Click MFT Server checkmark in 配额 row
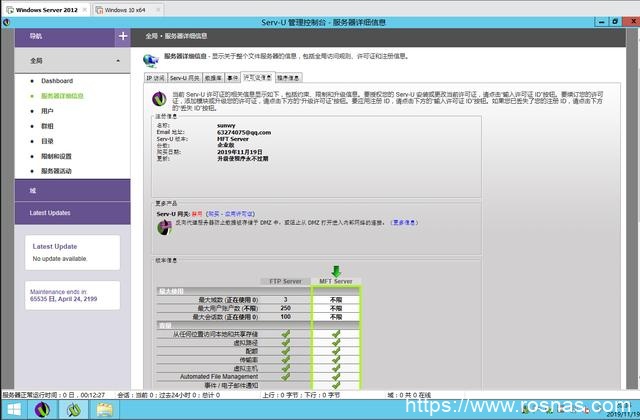Viewport: 640px width, 420px height. (x=336, y=351)
